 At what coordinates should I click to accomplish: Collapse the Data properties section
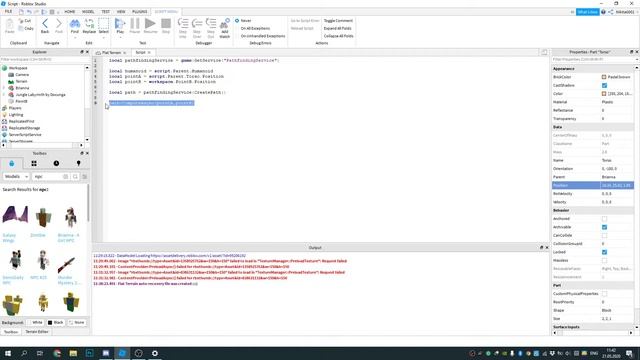click(558, 127)
